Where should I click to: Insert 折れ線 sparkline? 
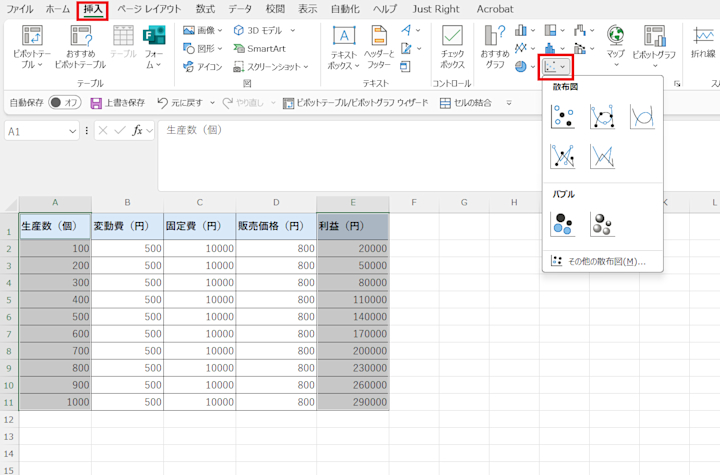(703, 43)
